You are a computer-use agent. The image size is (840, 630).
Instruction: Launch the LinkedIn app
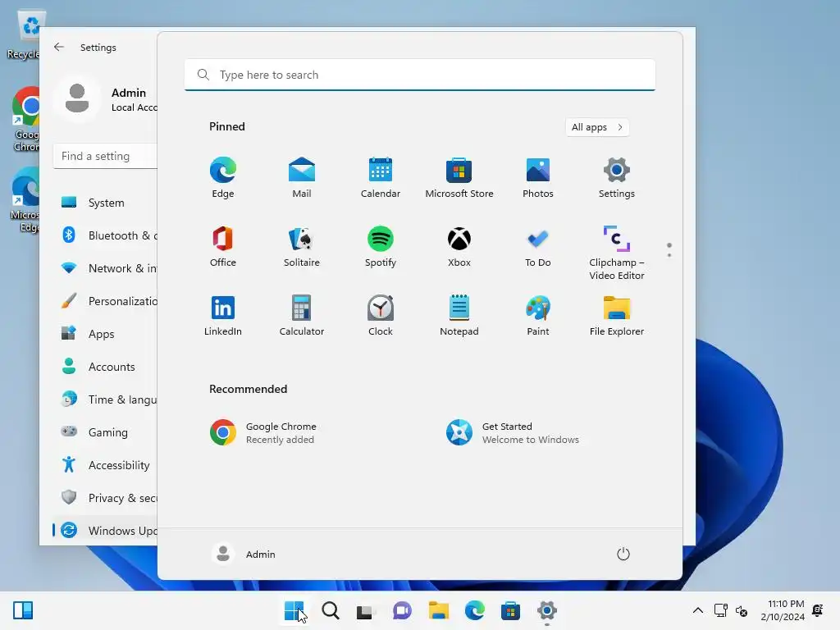[x=223, y=316]
